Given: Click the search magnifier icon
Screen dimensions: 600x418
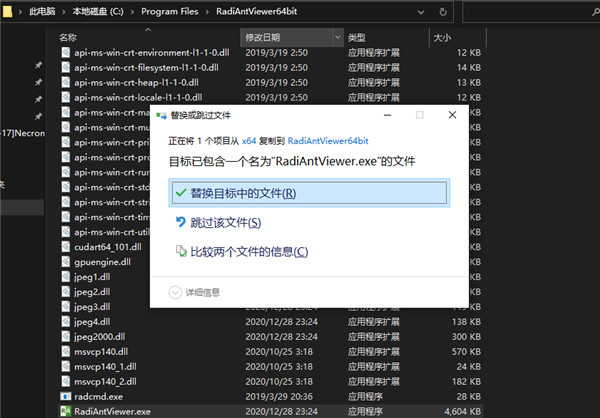Looking at the screenshot, I should click(595, 12).
